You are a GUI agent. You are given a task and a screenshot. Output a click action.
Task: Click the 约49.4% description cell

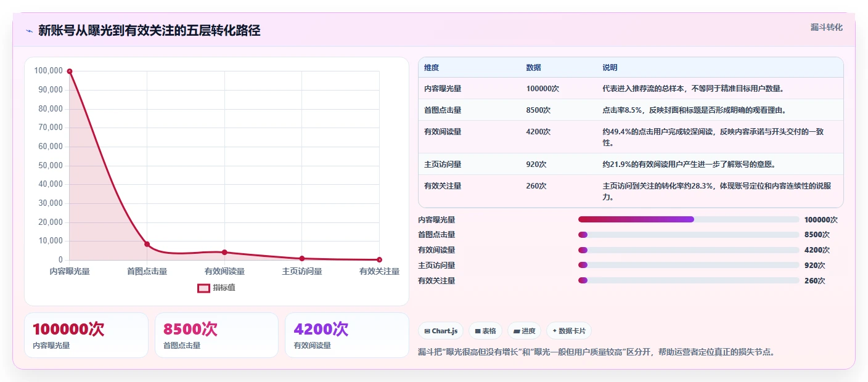pyautogui.click(x=719, y=137)
